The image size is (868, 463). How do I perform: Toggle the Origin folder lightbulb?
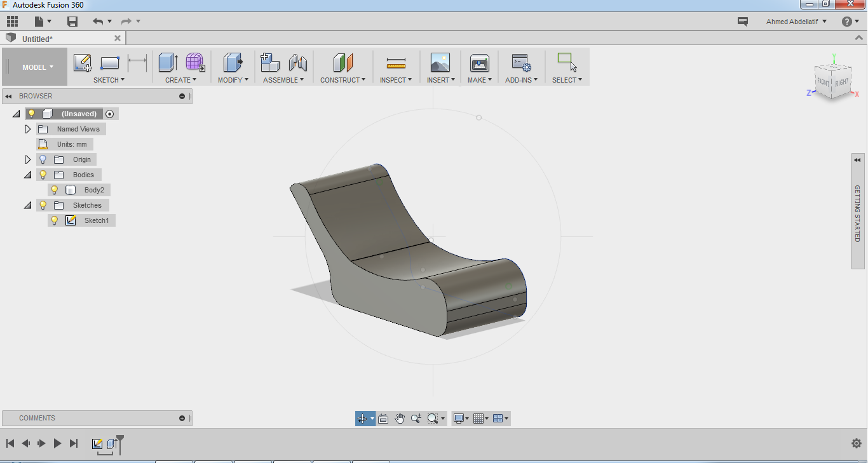pyautogui.click(x=43, y=159)
